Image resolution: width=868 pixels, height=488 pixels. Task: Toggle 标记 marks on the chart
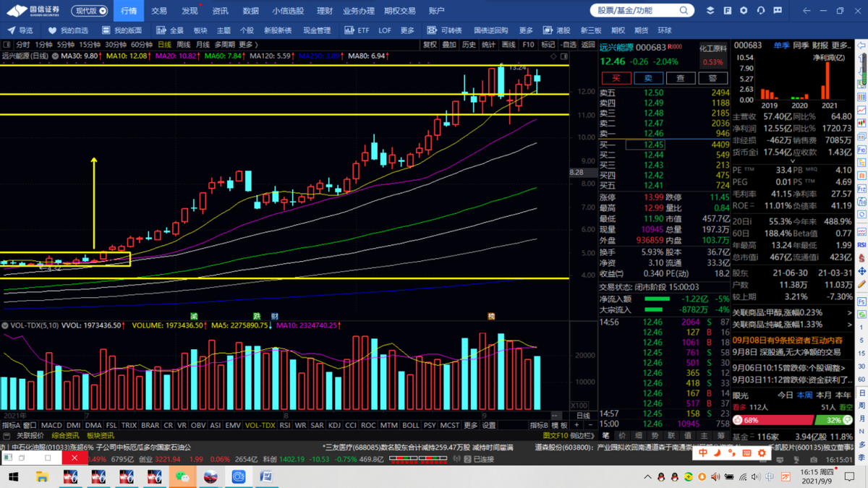click(548, 45)
